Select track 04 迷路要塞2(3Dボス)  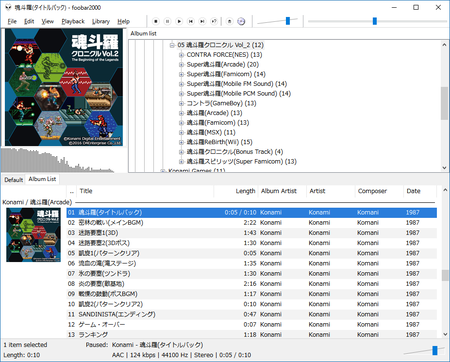coord(252,243)
